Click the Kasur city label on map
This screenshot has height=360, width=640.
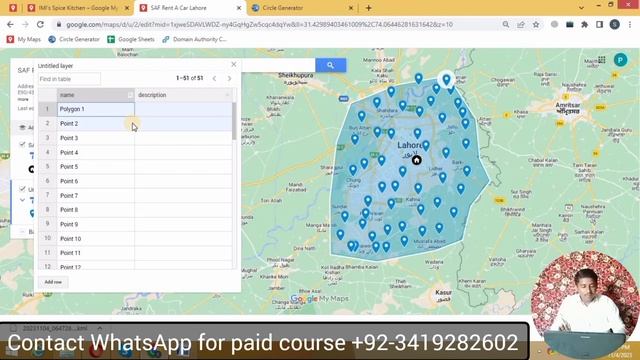pyautogui.click(x=444, y=292)
